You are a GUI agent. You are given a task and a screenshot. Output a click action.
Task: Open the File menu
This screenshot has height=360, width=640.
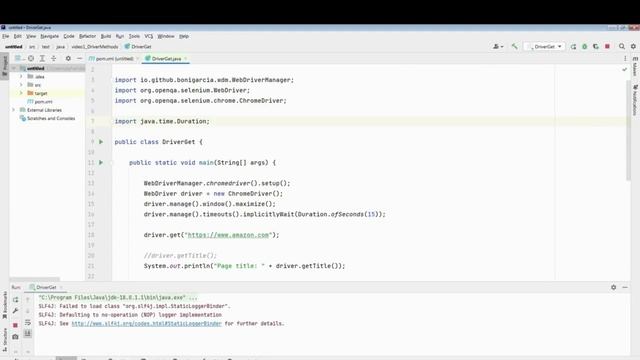(6, 36)
